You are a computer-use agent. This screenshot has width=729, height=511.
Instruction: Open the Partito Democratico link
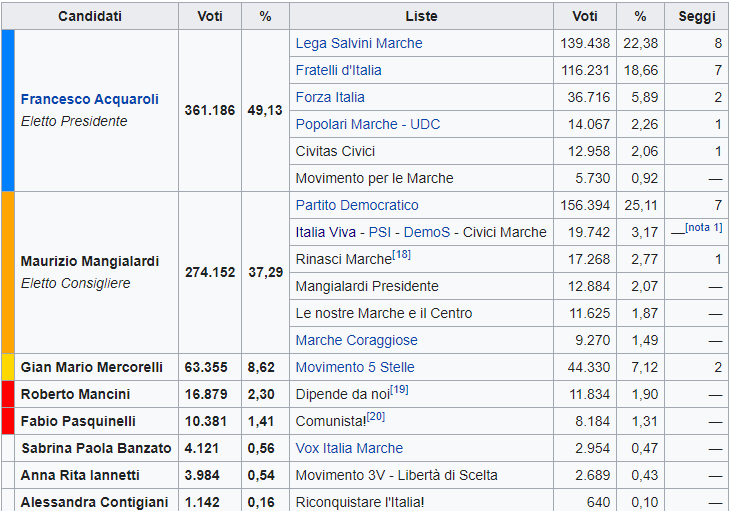point(357,205)
